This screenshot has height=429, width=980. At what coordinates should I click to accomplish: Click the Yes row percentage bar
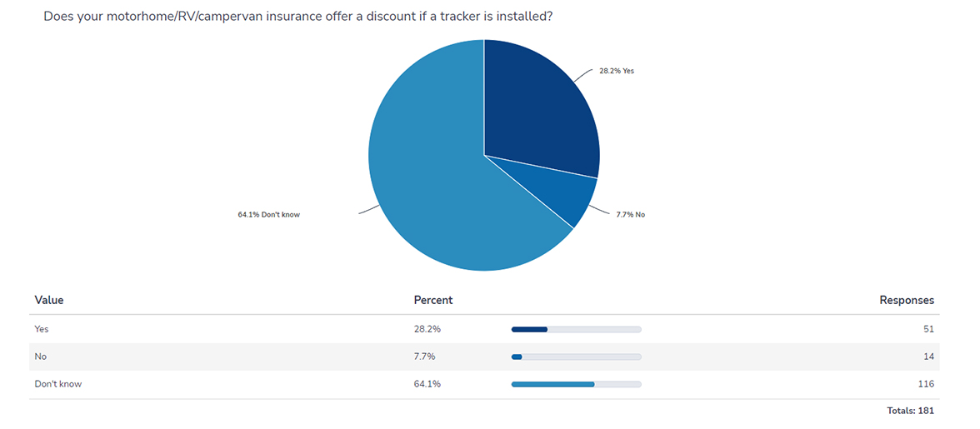pyautogui.click(x=576, y=329)
